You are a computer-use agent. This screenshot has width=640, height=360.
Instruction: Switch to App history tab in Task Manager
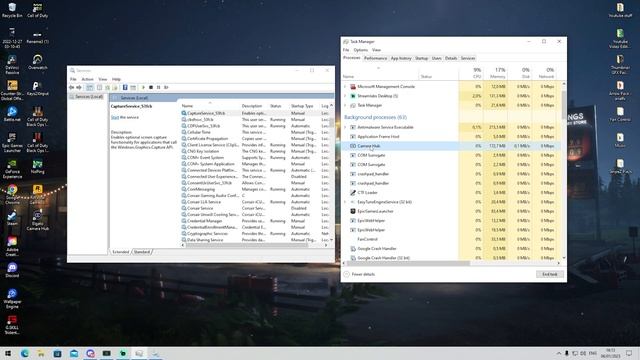401,58
